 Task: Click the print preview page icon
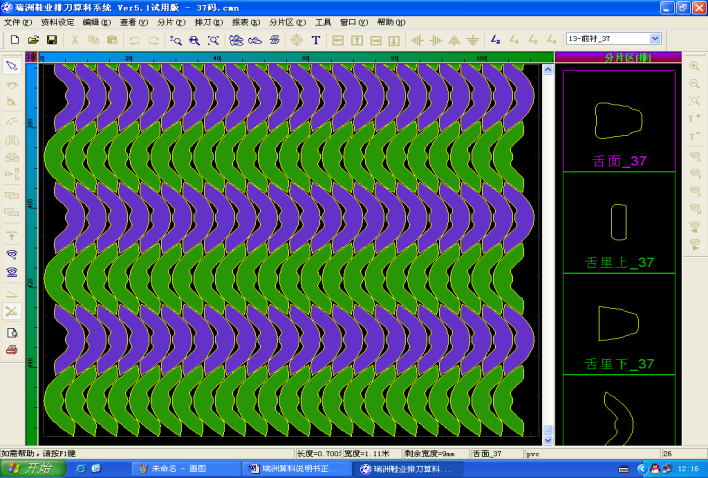click(x=12, y=333)
